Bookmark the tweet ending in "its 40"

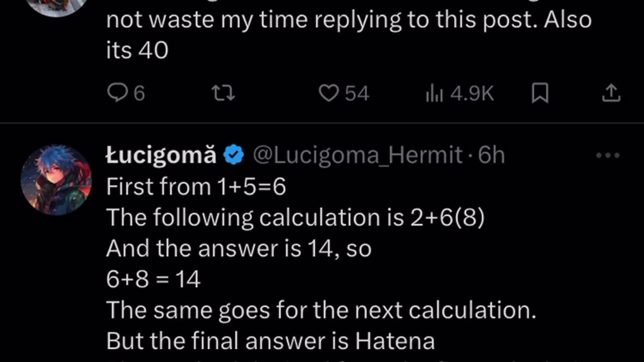click(540, 94)
